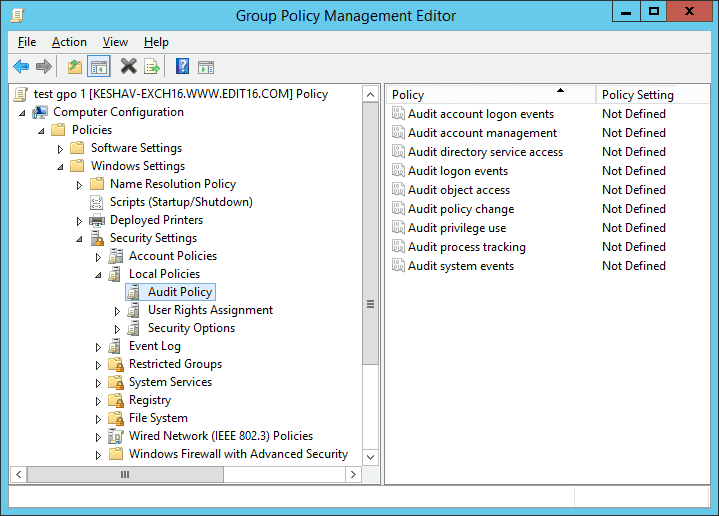Click the Restricted Groups folder icon
The height and width of the screenshot is (516, 719).
[x=116, y=364]
